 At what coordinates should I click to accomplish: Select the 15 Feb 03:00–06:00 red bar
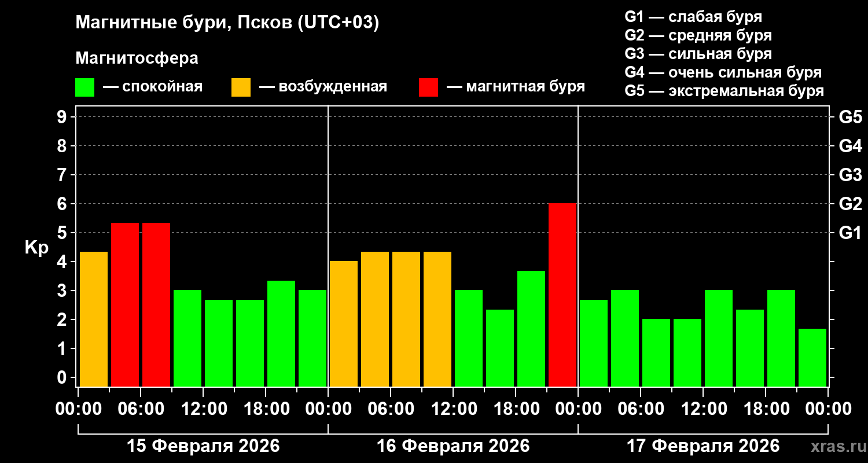click(125, 304)
